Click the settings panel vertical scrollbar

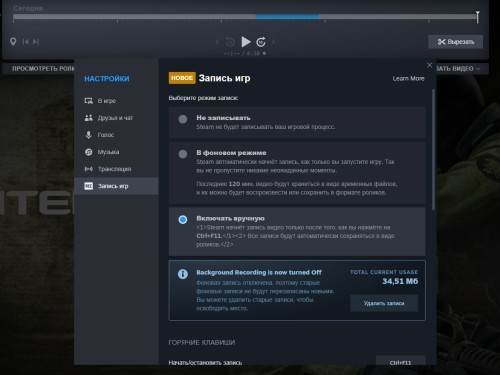433,150
